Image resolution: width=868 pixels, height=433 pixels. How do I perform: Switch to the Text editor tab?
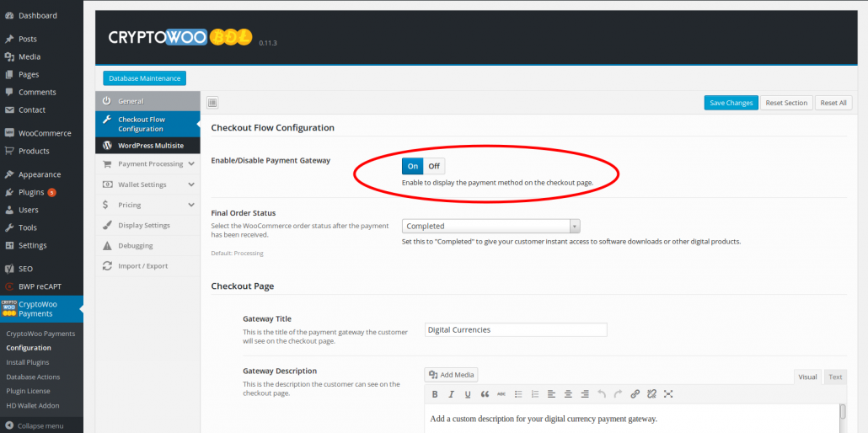(835, 377)
